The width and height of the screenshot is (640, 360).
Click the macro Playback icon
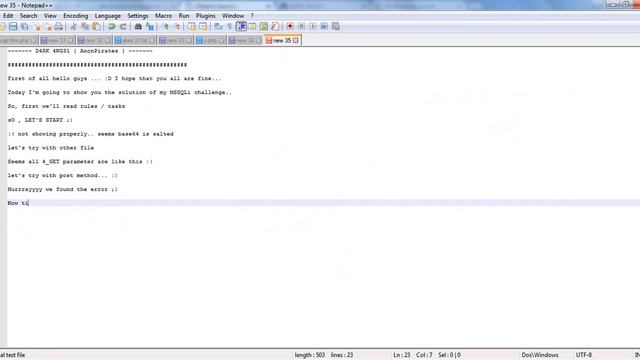313,27
